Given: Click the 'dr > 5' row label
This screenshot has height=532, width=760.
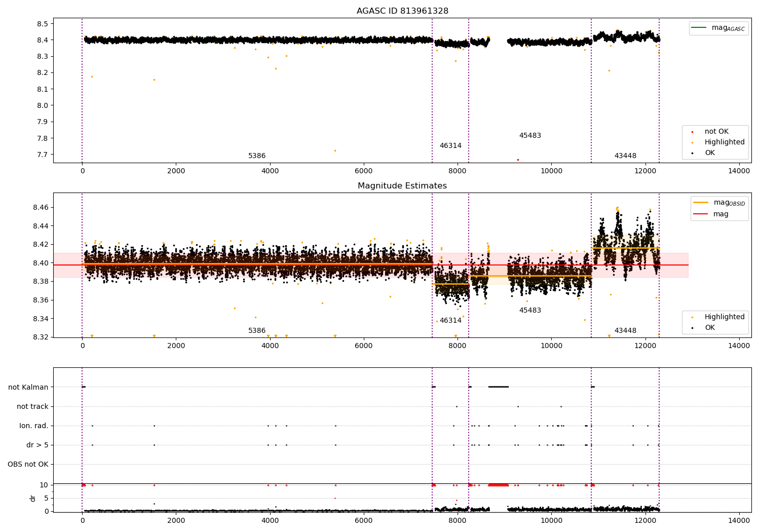Looking at the screenshot, I should coord(37,445).
